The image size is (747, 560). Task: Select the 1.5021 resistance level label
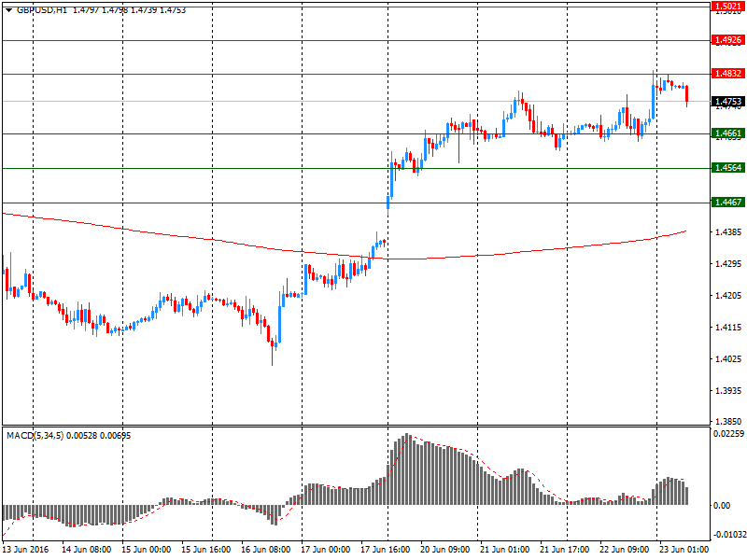tap(728, 7)
